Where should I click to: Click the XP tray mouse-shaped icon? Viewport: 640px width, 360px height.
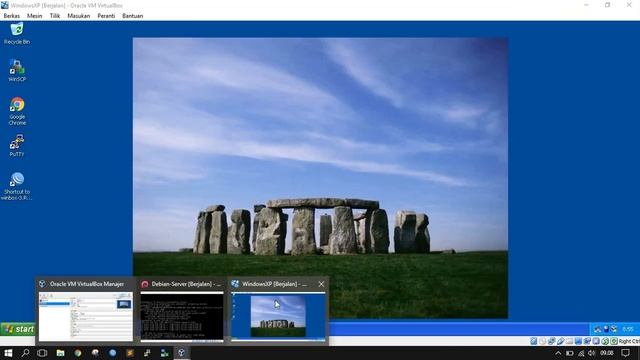point(606,329)
